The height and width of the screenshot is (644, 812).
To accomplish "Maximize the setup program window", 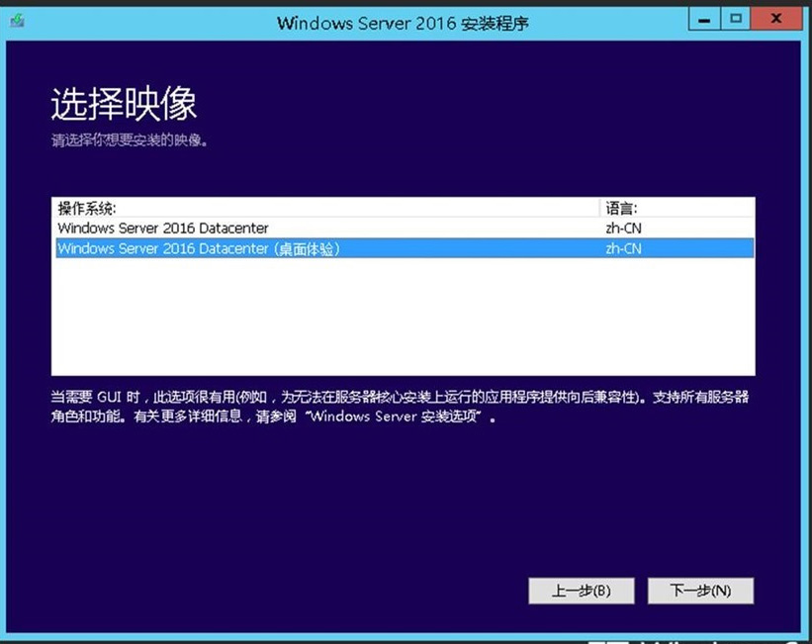I will [735, 19].
